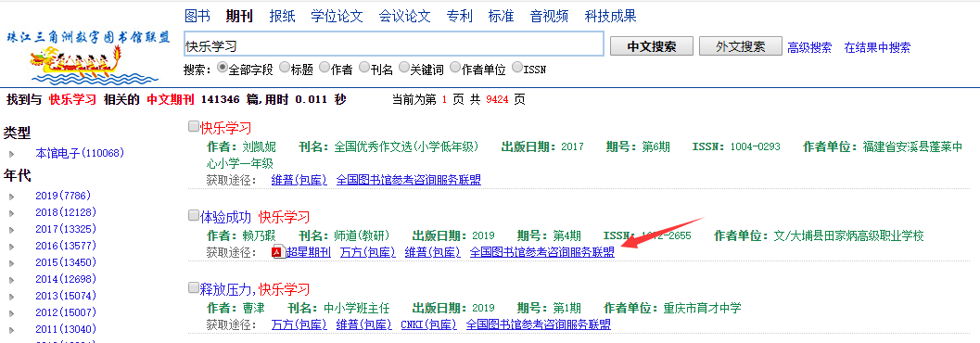The image size is (980, 343).
Task: Filter results by year 2014(12698)
Action: (66, 279)
